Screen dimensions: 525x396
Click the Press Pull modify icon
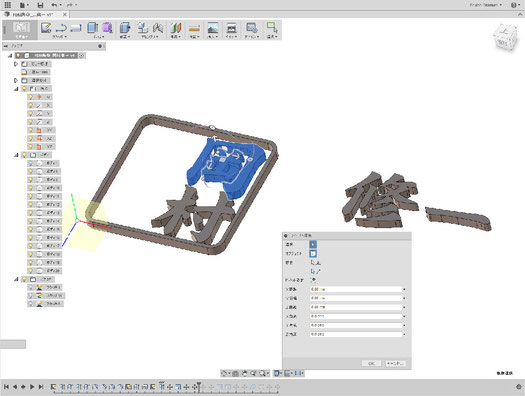click(x=125, y=28)
